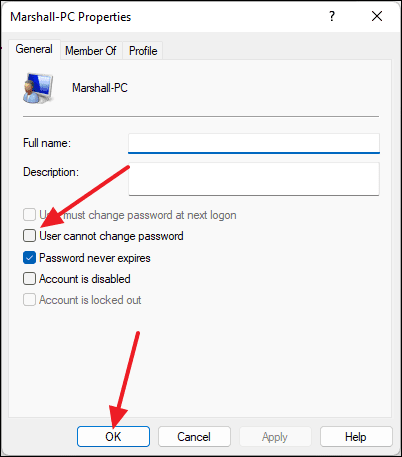Switch to the General tab
This screenshot has width=402, height=457.
[x=34, y=49]
